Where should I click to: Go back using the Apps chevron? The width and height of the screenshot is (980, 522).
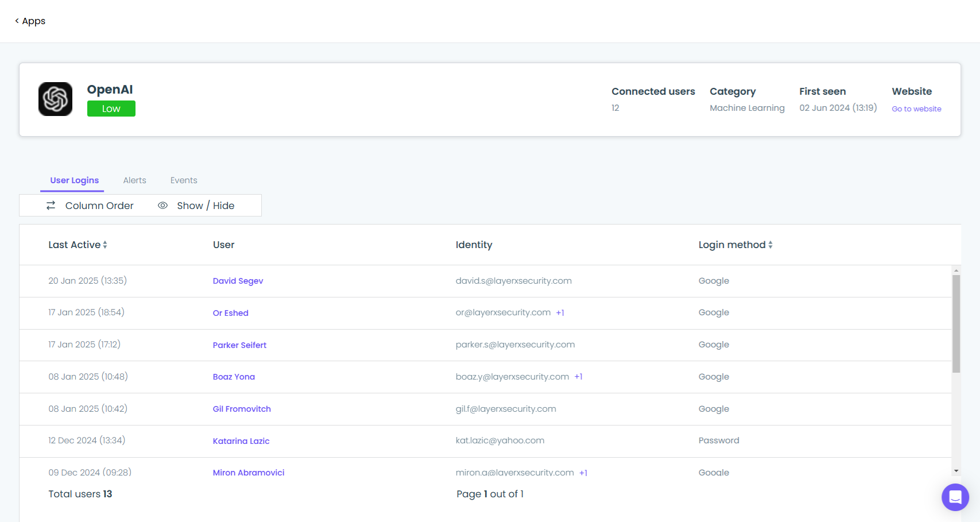tap(17, 21)
